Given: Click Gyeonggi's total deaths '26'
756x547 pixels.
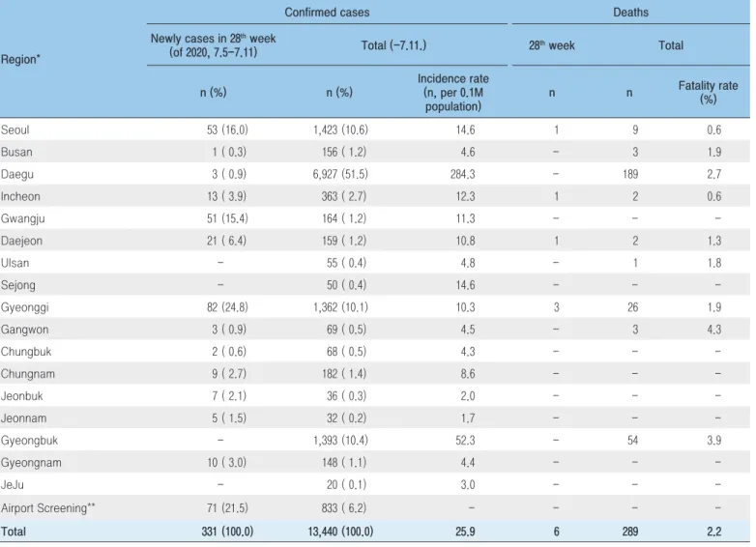Looking at the screenshot, I should coord(633,307).
